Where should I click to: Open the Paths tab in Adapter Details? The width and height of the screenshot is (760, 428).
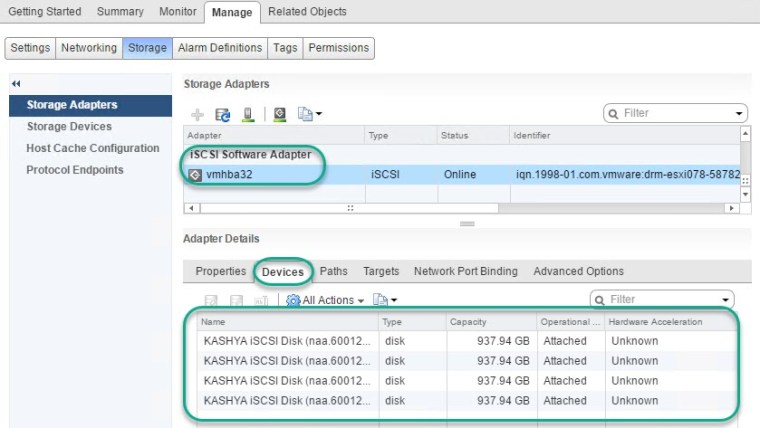coord(333,271)
